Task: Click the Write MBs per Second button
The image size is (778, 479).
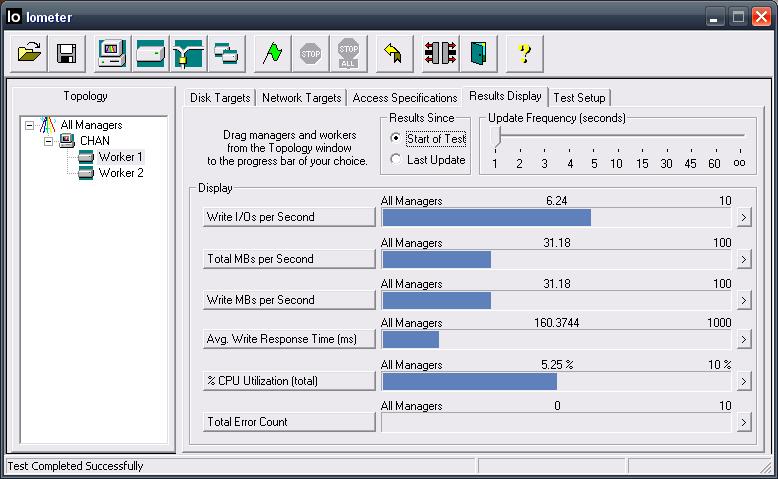Action: [x=289, y=300]
